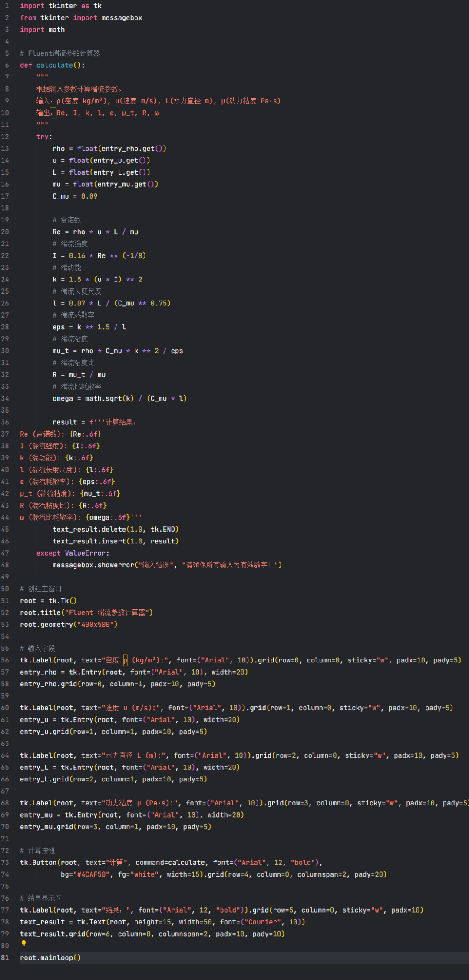The image size is (469, 980).
Task: Click 'L = float(entry_L.get())' line
Action: pyautogui.click(x=101, y=172)
